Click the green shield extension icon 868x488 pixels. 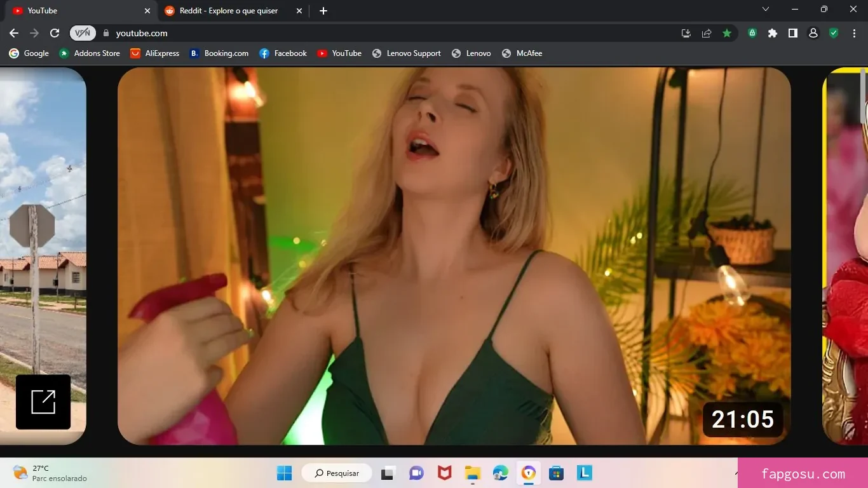pyautogui.click(x=834, y=33)
